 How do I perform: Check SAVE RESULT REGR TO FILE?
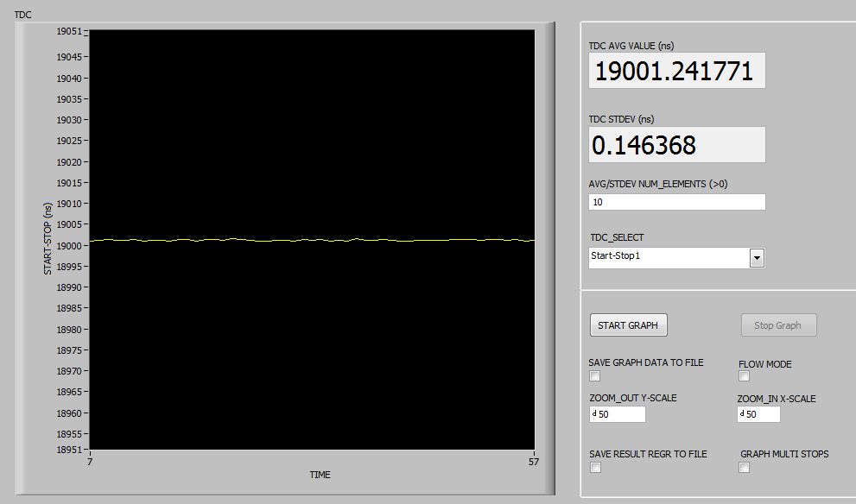click(x=596, y=468)
